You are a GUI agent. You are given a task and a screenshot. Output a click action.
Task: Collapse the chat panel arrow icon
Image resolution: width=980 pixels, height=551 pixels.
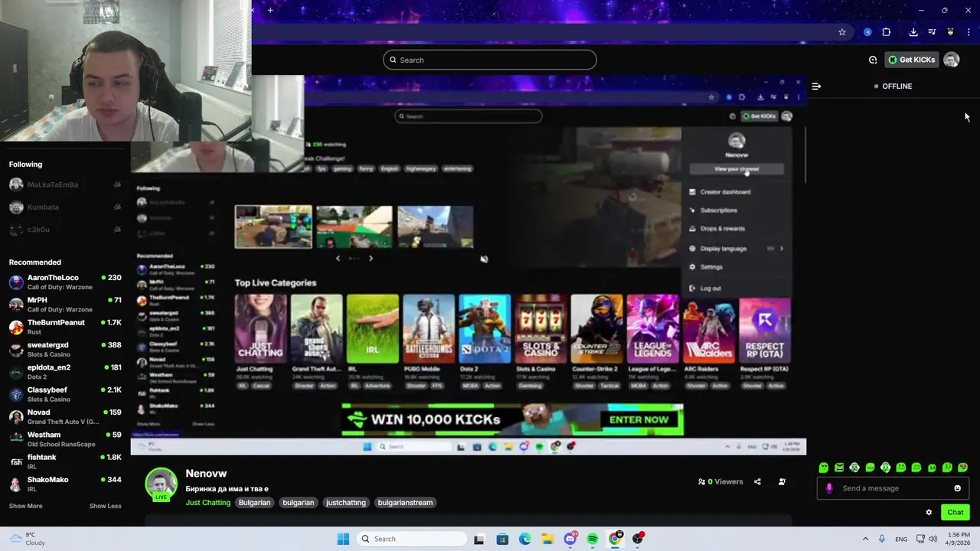[x=816, y=86]
